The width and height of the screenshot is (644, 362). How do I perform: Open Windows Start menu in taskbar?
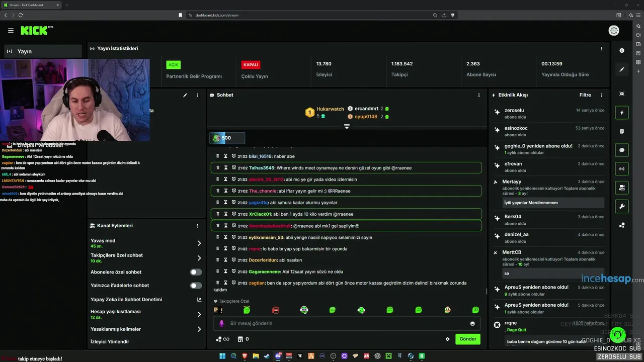pos(222,356)
